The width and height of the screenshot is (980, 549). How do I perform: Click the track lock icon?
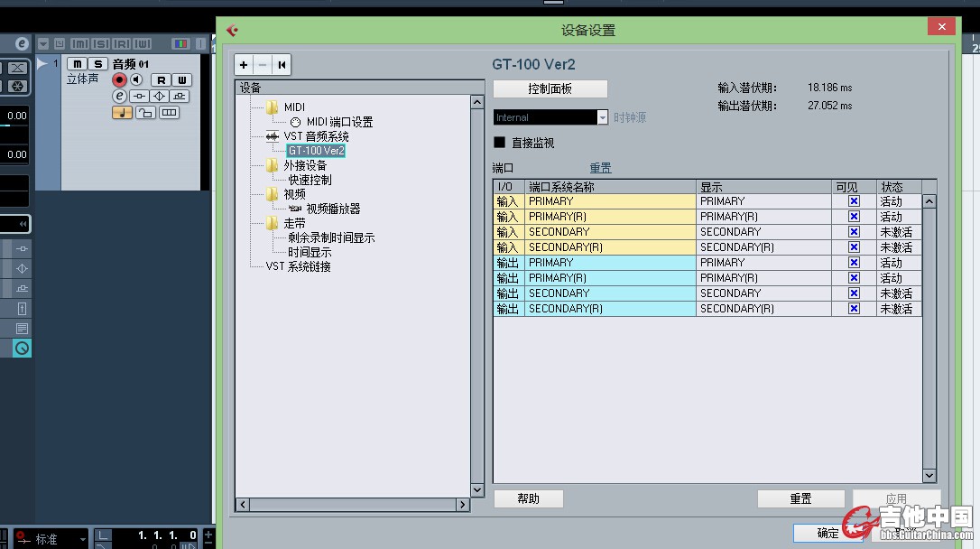pyautogui.click(x=145, y=112)
